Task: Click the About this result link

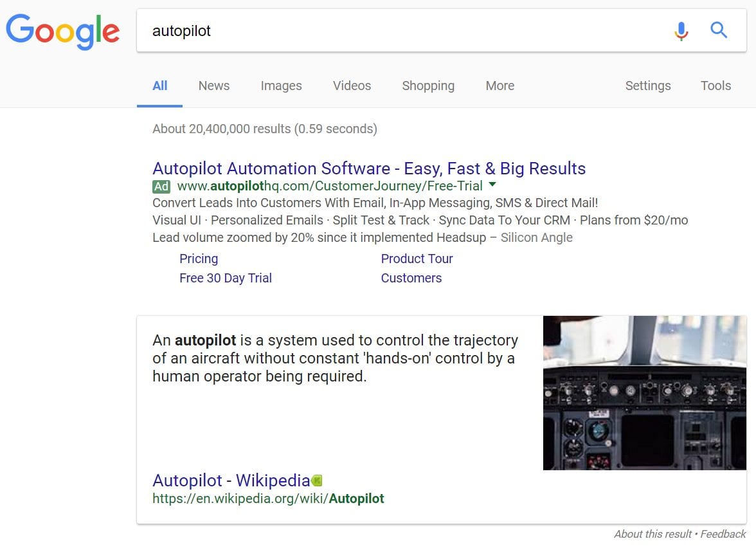Action: [653, 534]
